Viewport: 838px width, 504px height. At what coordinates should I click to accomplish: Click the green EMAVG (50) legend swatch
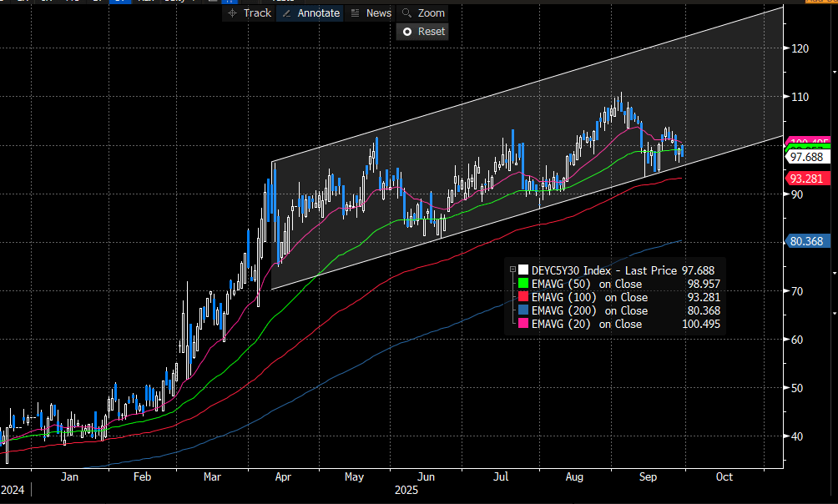(x=522, y=284)
